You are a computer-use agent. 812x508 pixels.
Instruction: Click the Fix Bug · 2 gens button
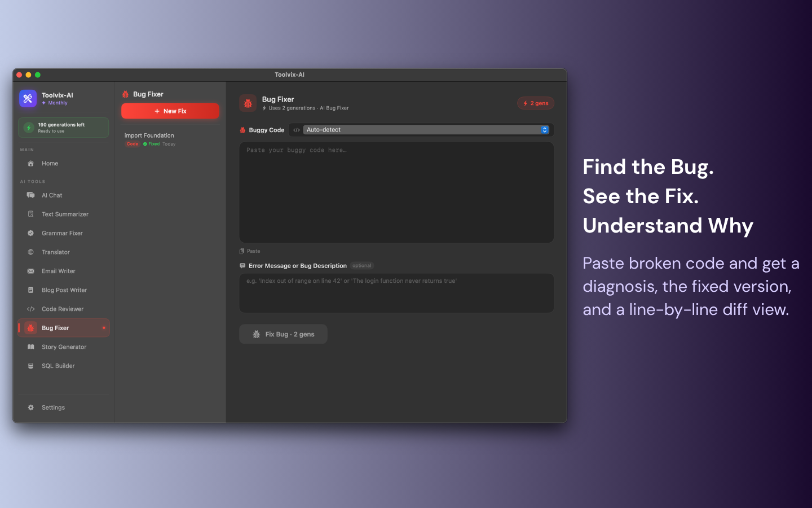[283, 334]
